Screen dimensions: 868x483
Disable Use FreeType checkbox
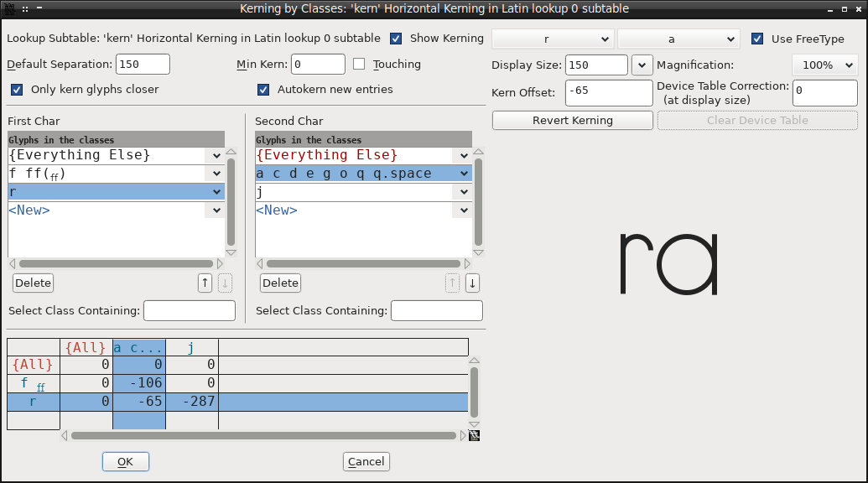[757, 39]
